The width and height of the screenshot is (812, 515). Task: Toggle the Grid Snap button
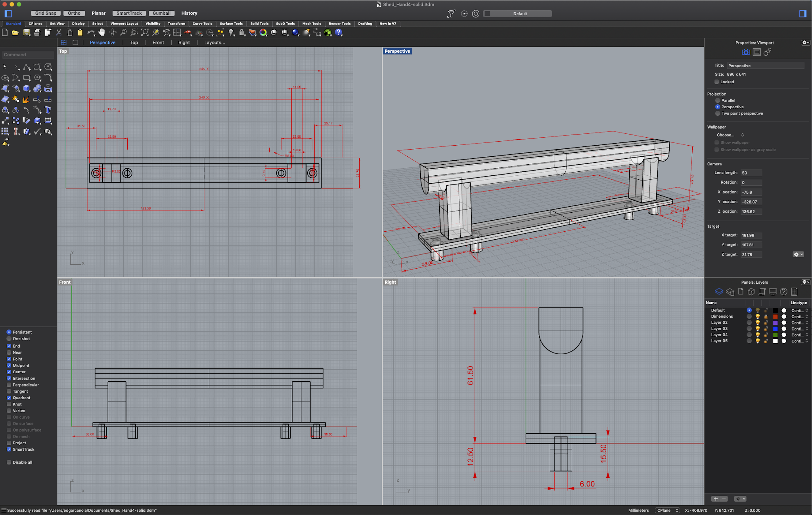tap(46, 13)
